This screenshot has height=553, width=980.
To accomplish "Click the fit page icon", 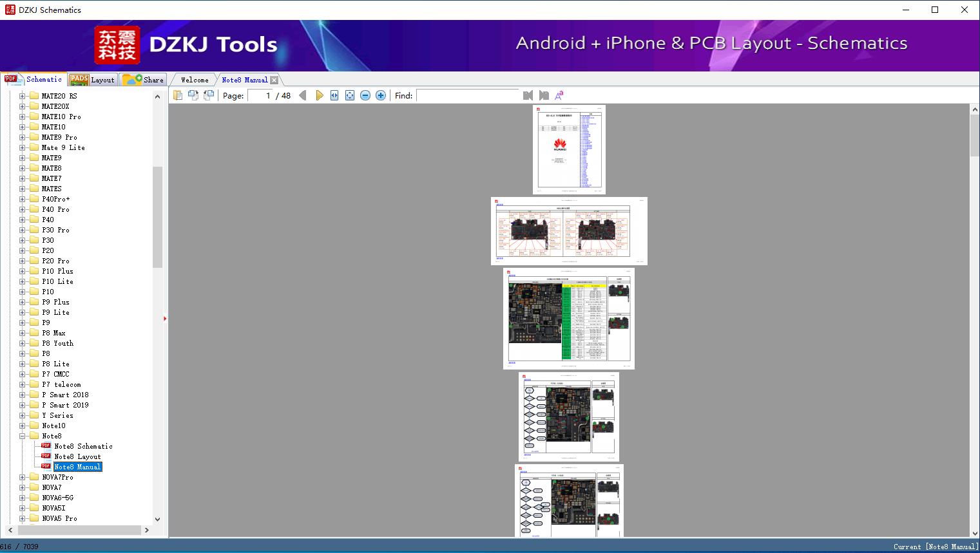I will [x=350, y=95].
